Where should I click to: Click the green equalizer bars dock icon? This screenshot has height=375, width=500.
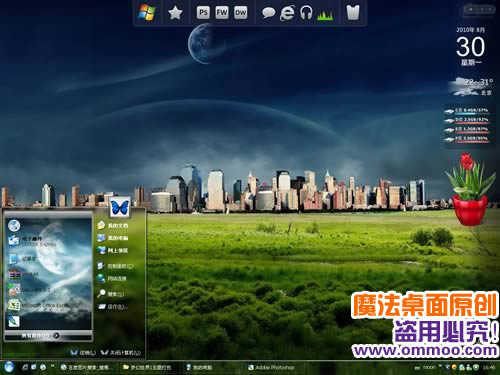(325, 15)
